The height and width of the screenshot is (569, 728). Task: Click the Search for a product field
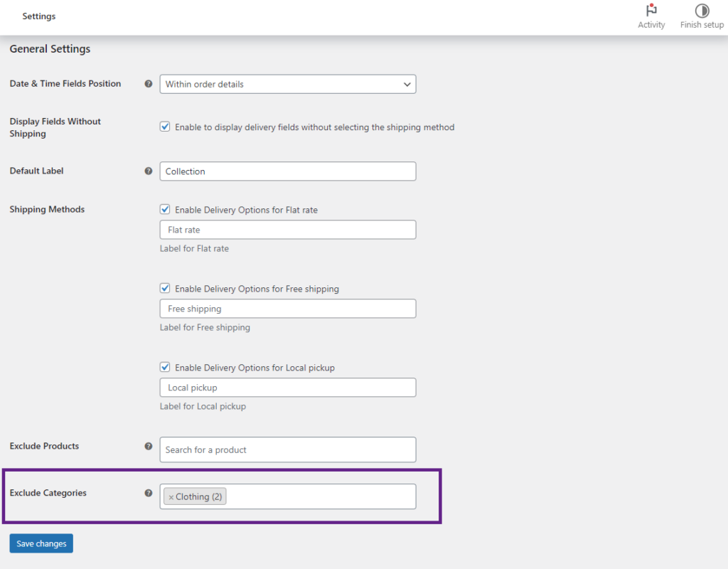(288, 450)
